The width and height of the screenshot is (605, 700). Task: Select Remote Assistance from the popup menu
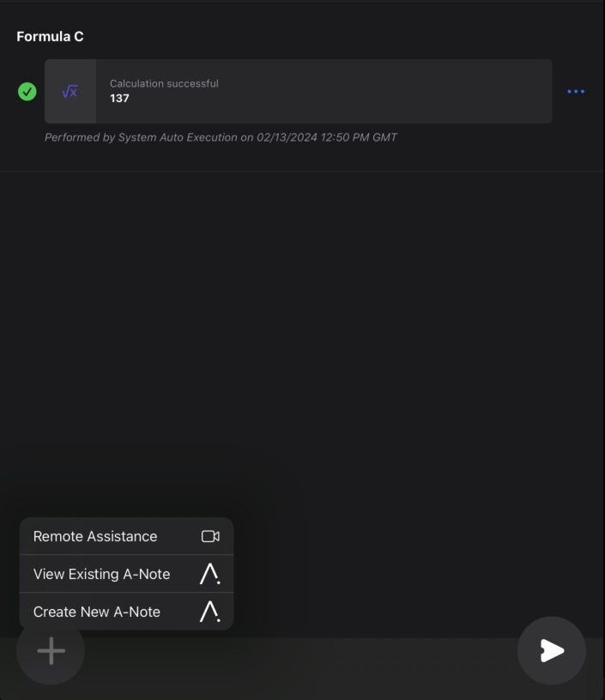point(126,536)
